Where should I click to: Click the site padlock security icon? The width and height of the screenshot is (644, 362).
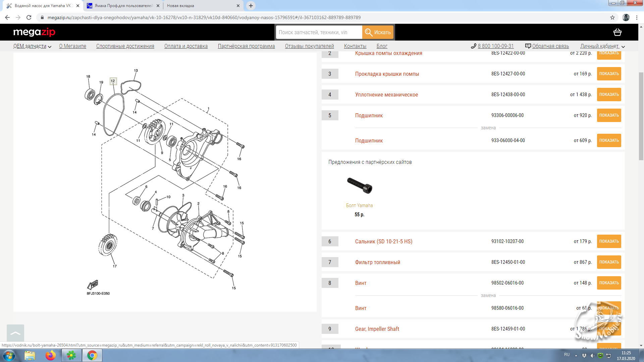point(42,17)
